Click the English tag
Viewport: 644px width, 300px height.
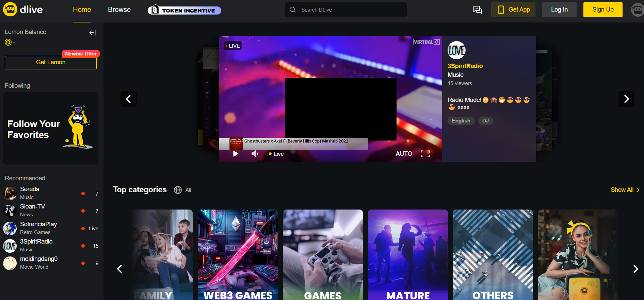[461, 121]
